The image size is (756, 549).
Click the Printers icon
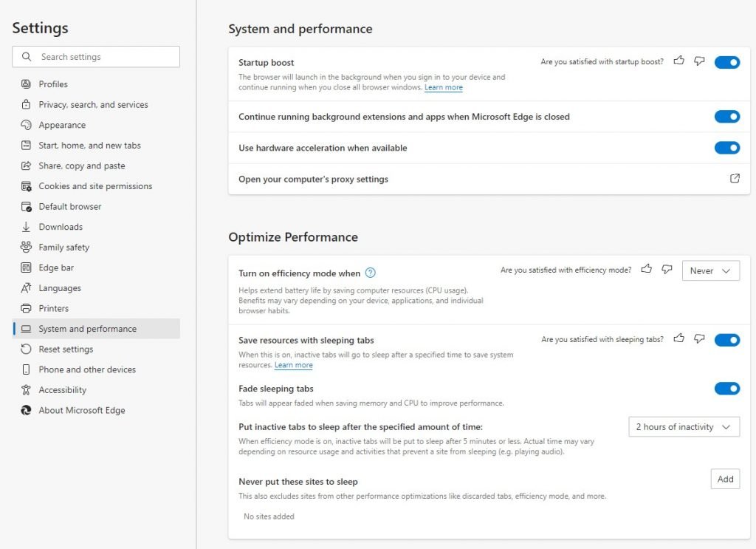26,308
